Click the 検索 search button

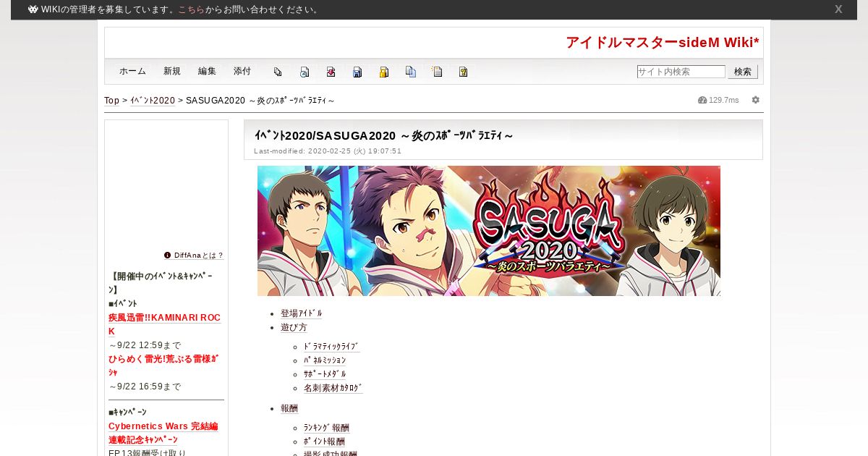tap(743, 72)
